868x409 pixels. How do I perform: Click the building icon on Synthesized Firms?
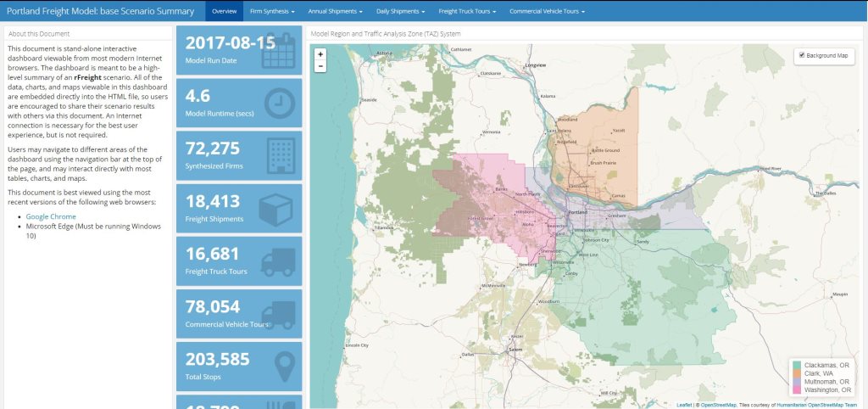click(x=278, y=155)
